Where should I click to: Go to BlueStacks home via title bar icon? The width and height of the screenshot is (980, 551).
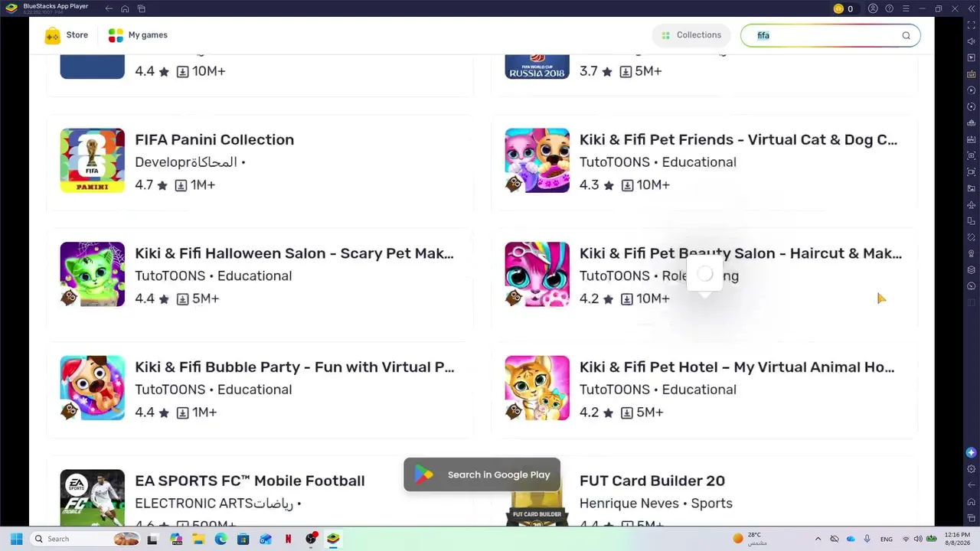(126, 8)
